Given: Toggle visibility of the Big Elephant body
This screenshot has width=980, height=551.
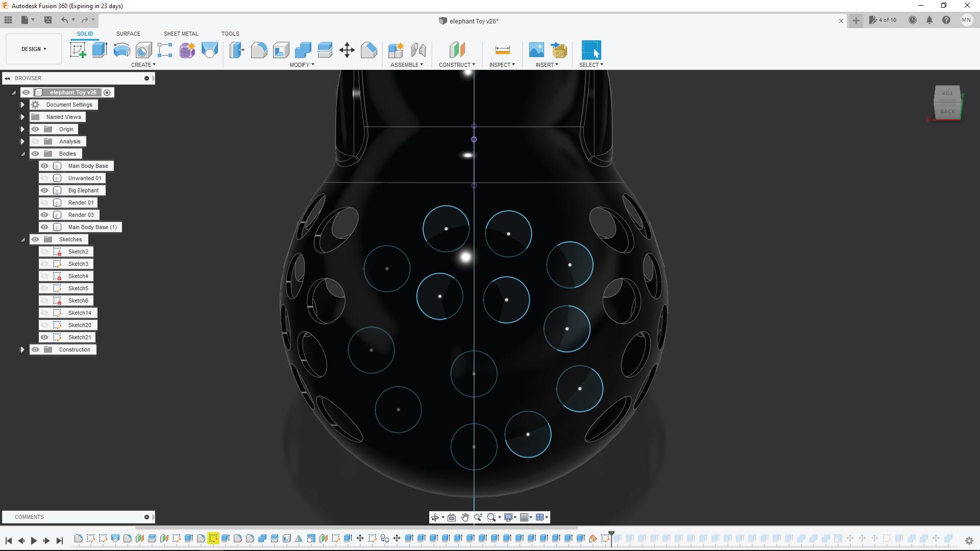Looking at the screenshot, I should pos(44,190).
